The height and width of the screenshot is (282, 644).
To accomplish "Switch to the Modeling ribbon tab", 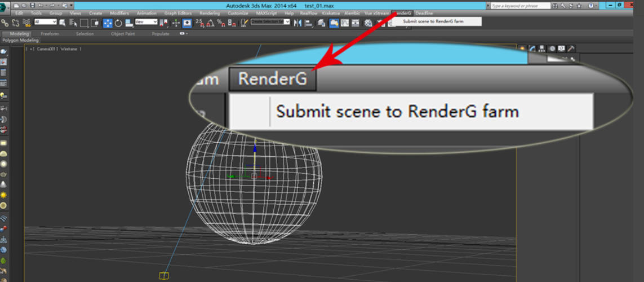I will click(19, 34).
